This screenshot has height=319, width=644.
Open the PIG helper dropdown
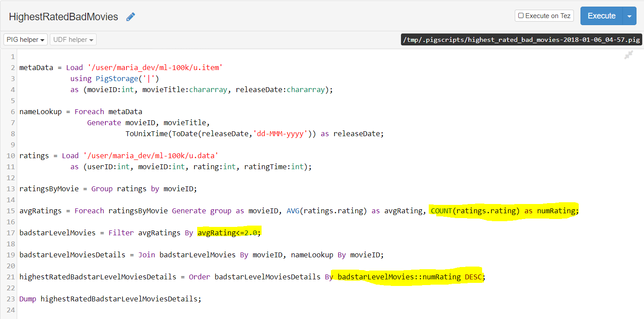tap(26, 40)
